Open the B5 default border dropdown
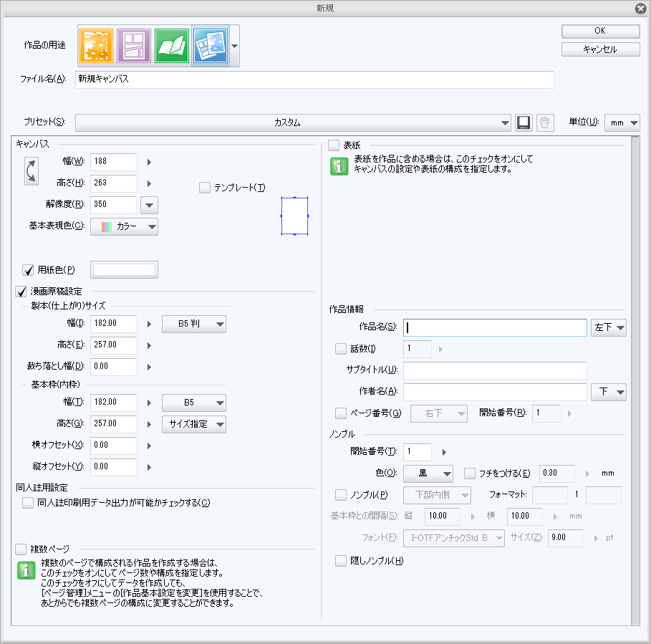The image size is (651, 644). [194, 403]
